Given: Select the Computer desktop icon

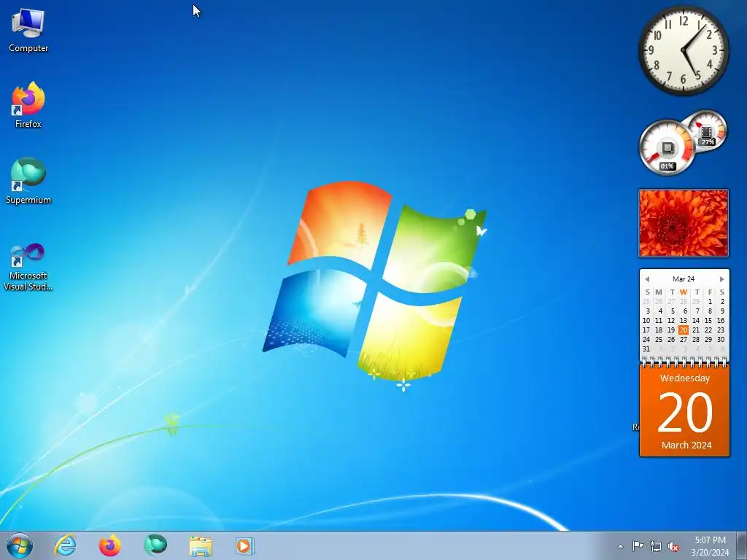Looking at the screenshot, I should tap(28, 31).
